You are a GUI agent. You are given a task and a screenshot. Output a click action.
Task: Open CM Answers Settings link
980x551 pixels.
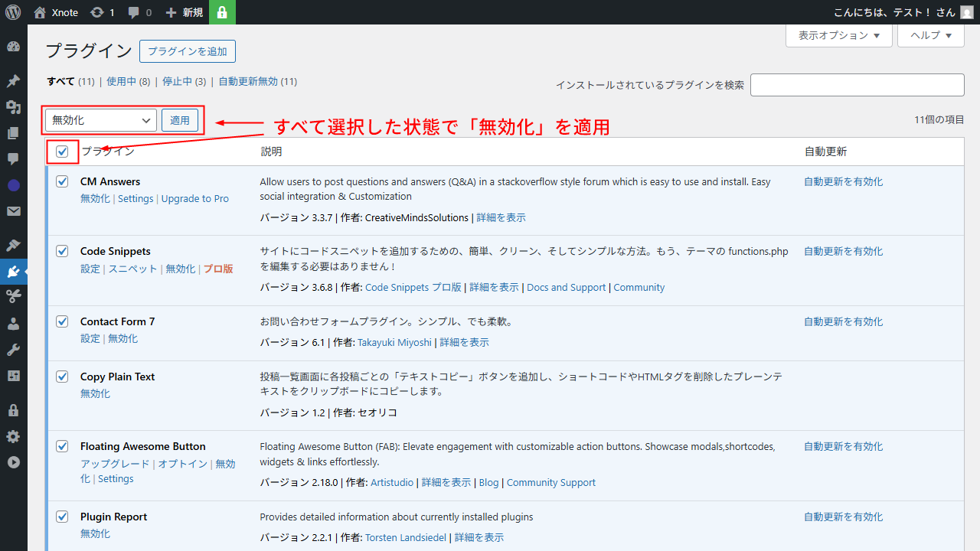coord(136,198)
